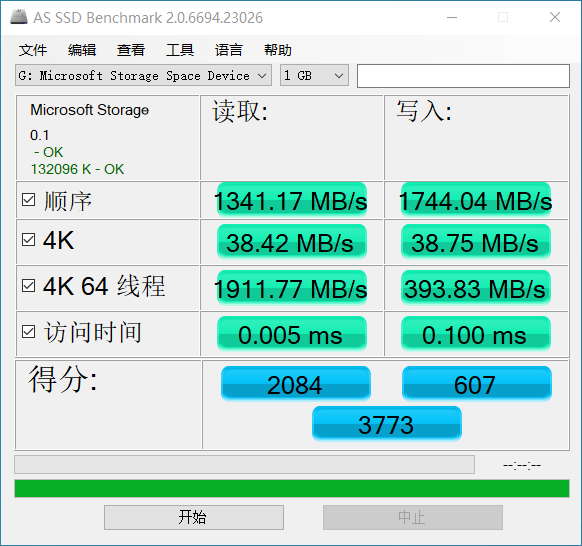Click the sequential read 1341.17 MB/s result

tap(292, 200)
